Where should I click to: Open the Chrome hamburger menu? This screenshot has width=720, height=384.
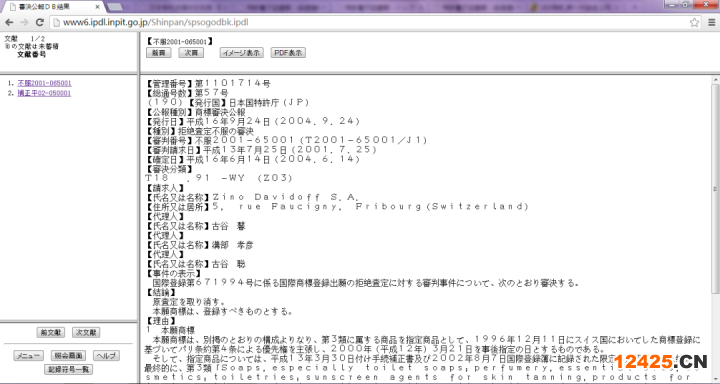(711, 22)
